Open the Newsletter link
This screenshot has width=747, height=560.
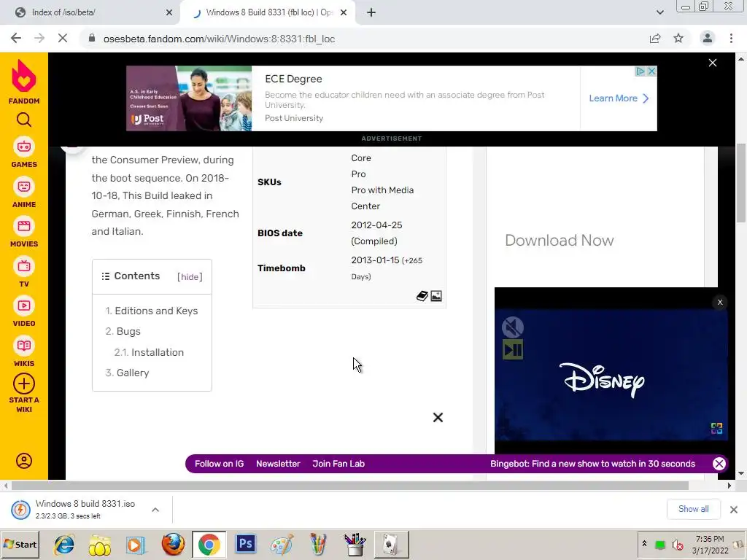click(278, 464)
